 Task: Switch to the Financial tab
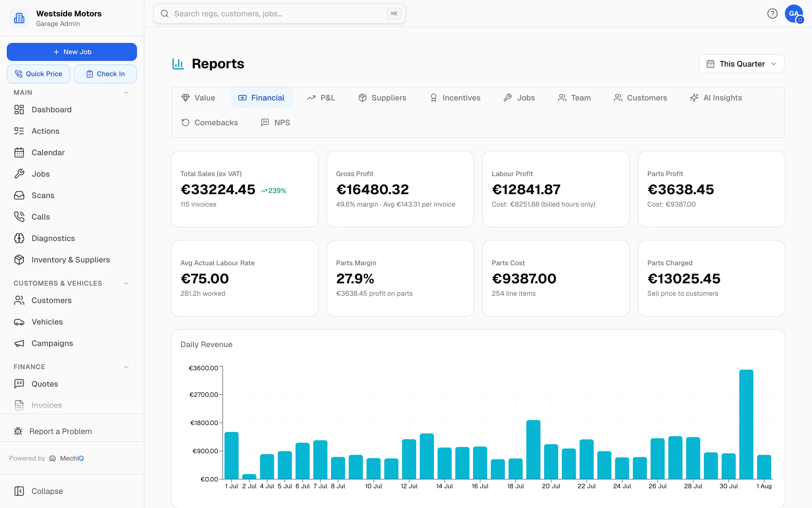(261, 98)
